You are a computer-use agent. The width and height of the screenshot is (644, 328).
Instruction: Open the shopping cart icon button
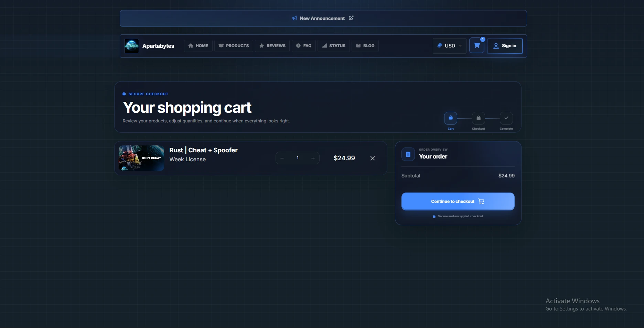[x=477, y=45]
